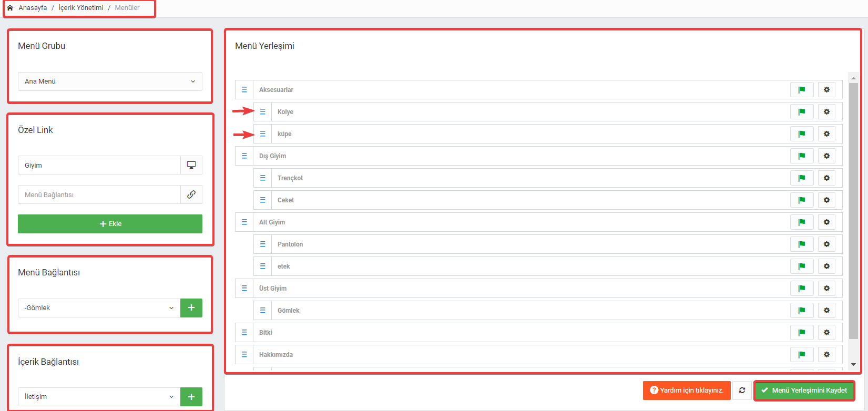868x411 pixels.
Task: Click the drag handle of Pantolon row
Action: click(x=263, y=244)
